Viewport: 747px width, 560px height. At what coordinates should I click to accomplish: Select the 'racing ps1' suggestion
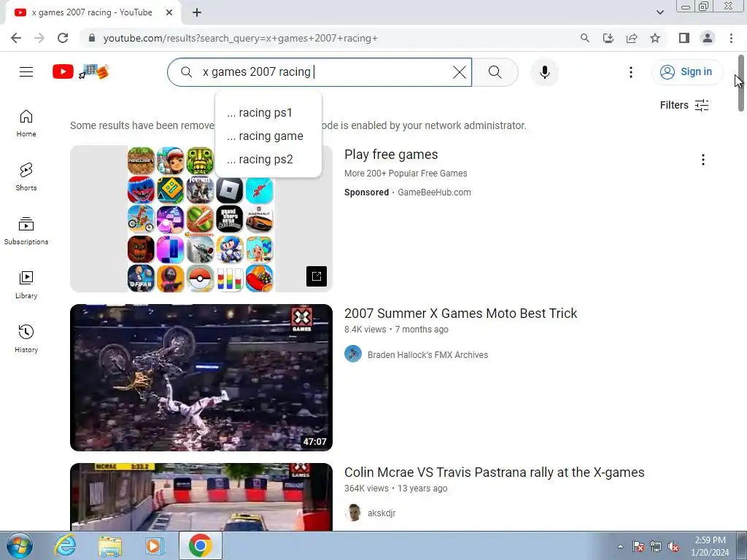point(268,112)
